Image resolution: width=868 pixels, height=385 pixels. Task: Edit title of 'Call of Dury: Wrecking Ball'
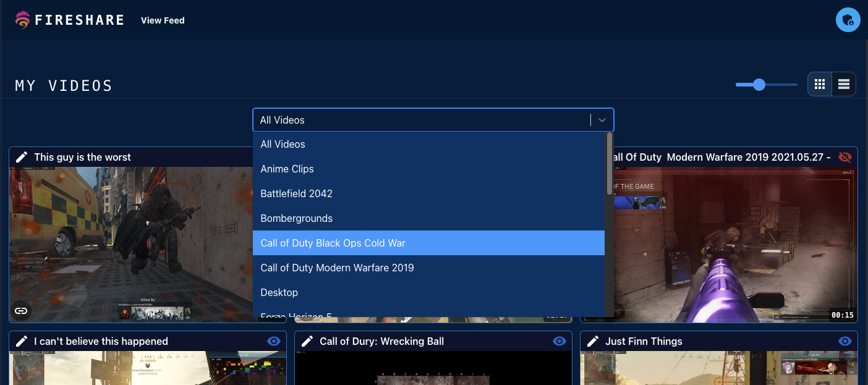307,341
